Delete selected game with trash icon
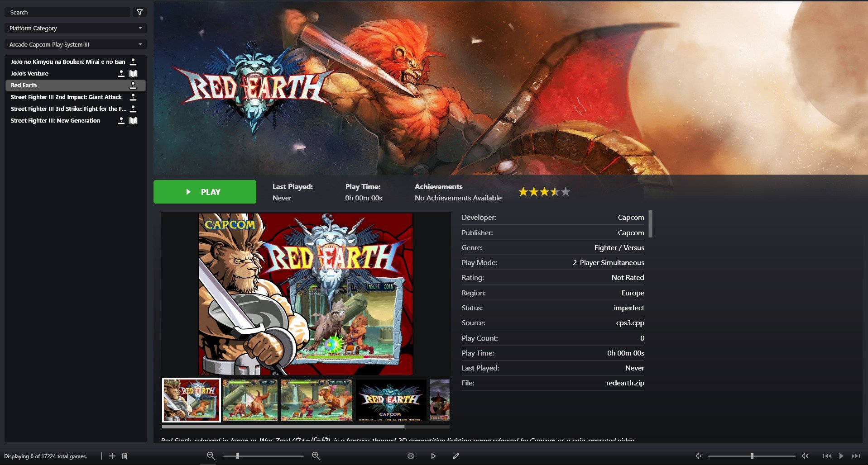Viewport: 868px width, 465px height. coord(125,456)
